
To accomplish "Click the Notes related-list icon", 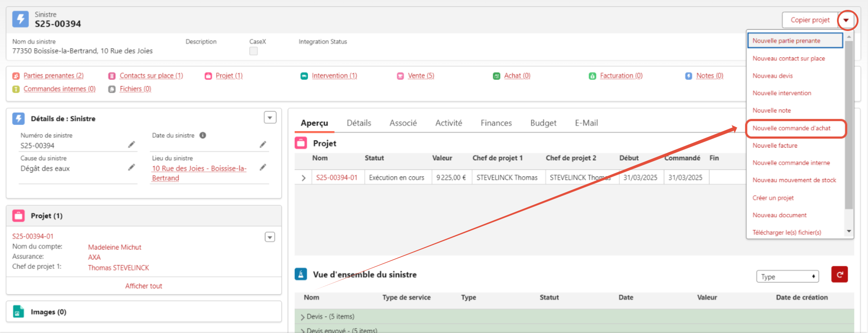I will pyautogui.click(x=688, y=76).
